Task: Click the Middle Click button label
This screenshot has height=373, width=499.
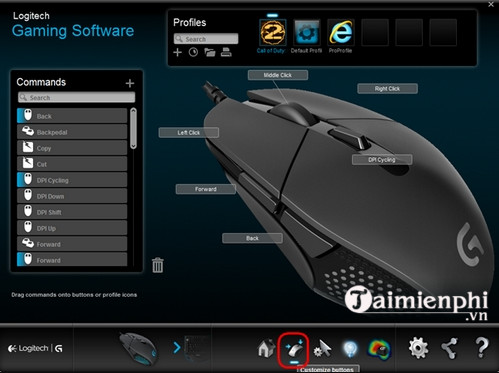Action: click(278, 75)
